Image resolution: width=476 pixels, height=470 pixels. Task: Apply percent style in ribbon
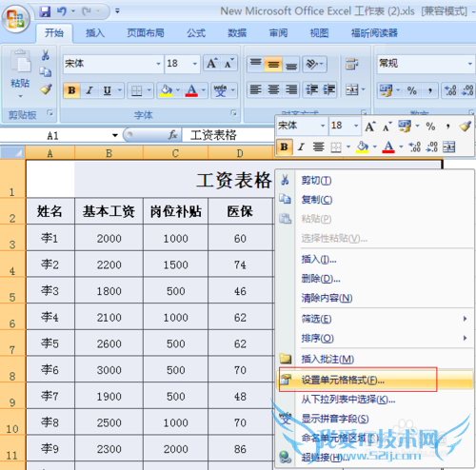pyautogui.click(x=412, y=90)
